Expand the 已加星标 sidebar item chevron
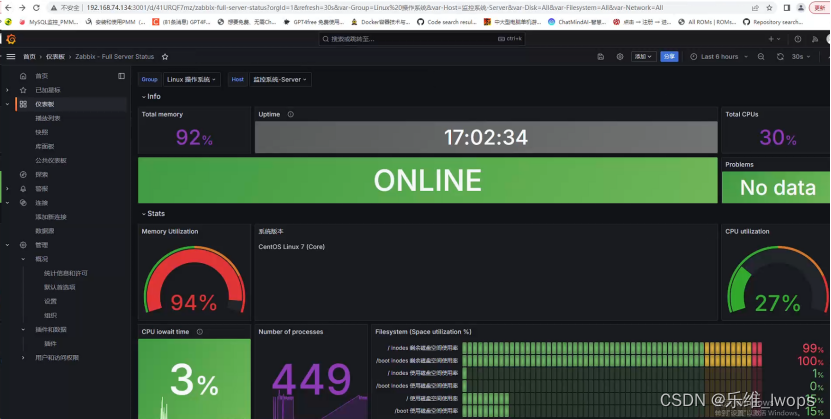 [7, 90]
